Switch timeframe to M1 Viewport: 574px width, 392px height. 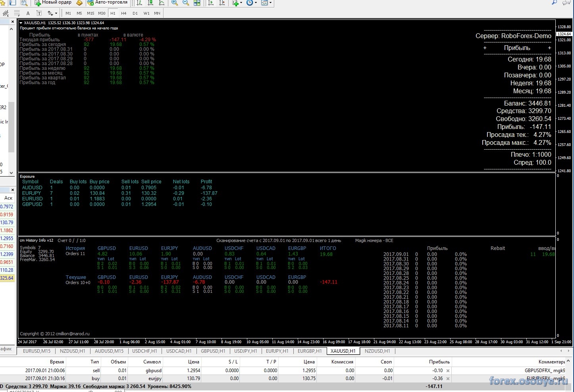[x=68, y=13]
